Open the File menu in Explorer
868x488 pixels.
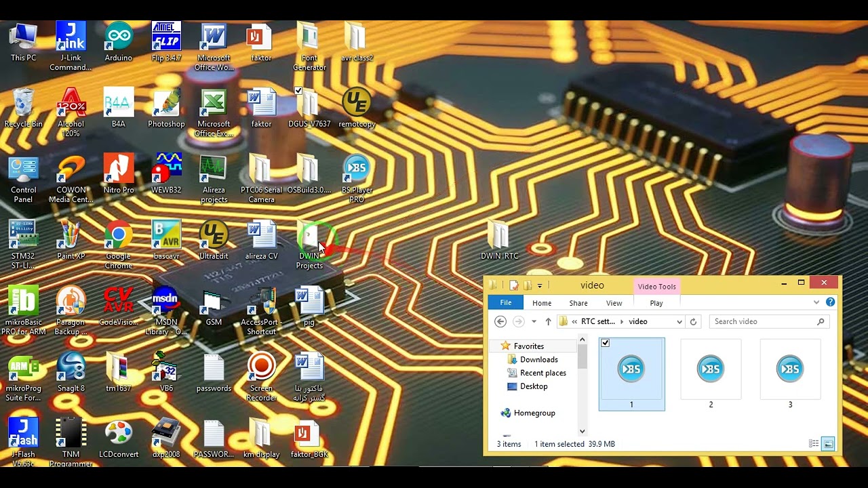tap(506, 303)
